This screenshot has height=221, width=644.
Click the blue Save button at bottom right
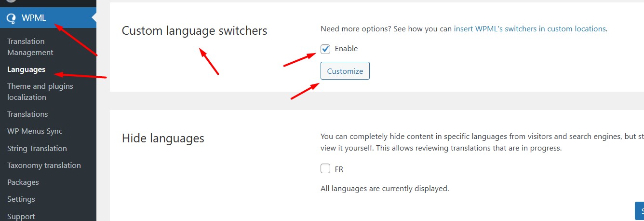tap(640, 211)
